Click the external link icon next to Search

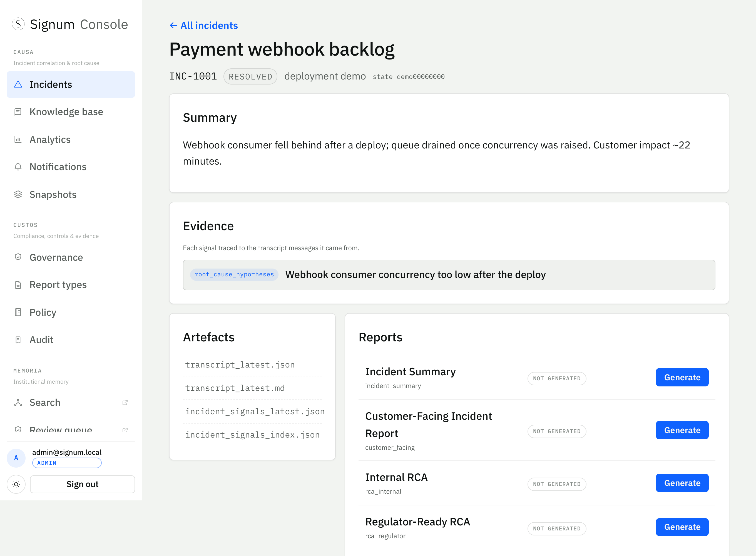tap(125, 403)
